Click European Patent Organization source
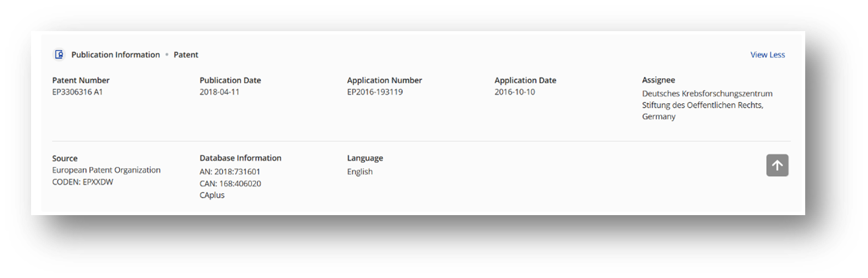The width and height of the screenshot is (868, 278). pyautogui.click(x=106, y=170)
